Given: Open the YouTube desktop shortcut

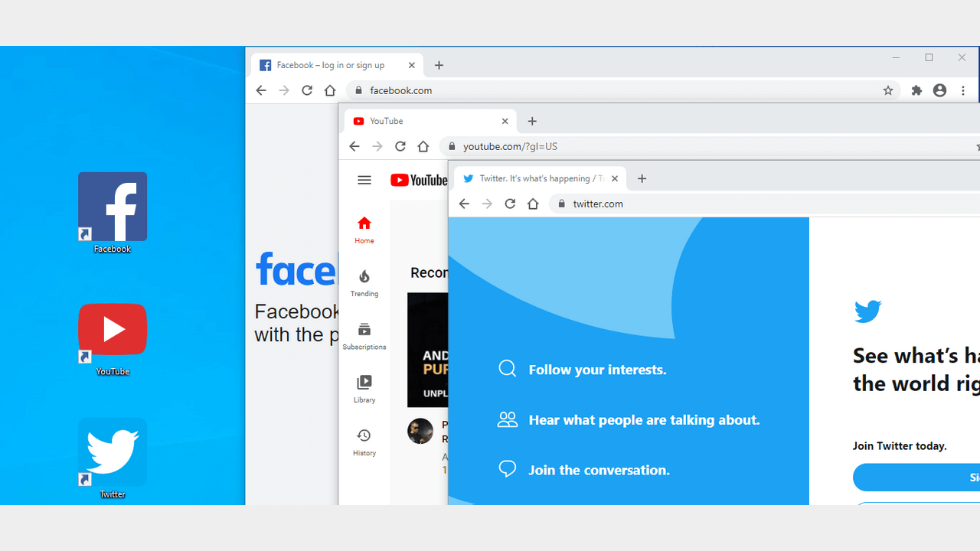Looking at the screenshot, I should pyautogui.click(x=113, y=330).
